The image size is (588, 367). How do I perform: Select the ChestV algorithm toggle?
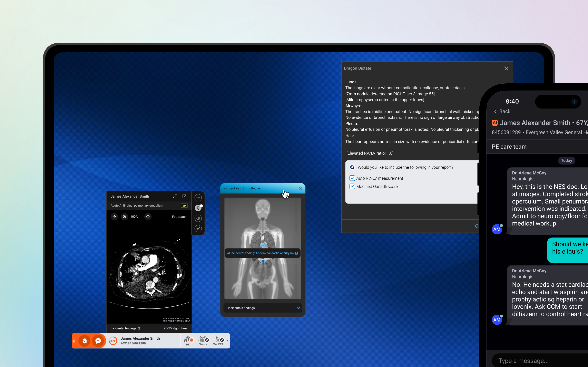[203, 340]
